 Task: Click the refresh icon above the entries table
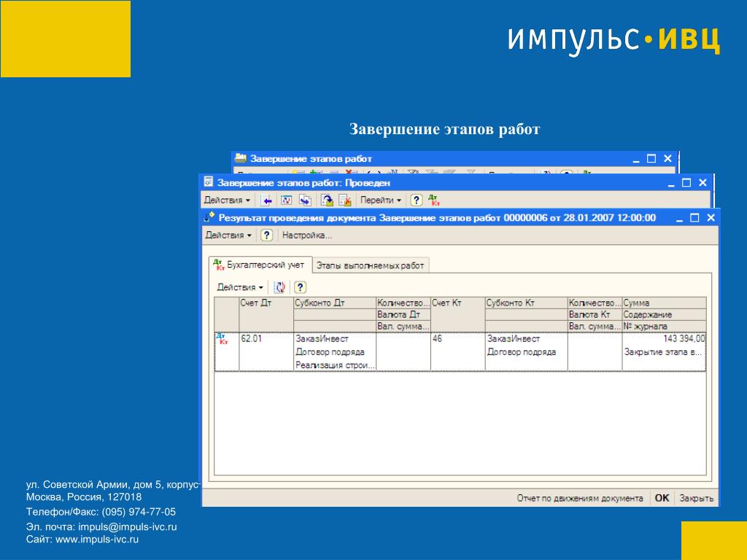coord(279,287)
